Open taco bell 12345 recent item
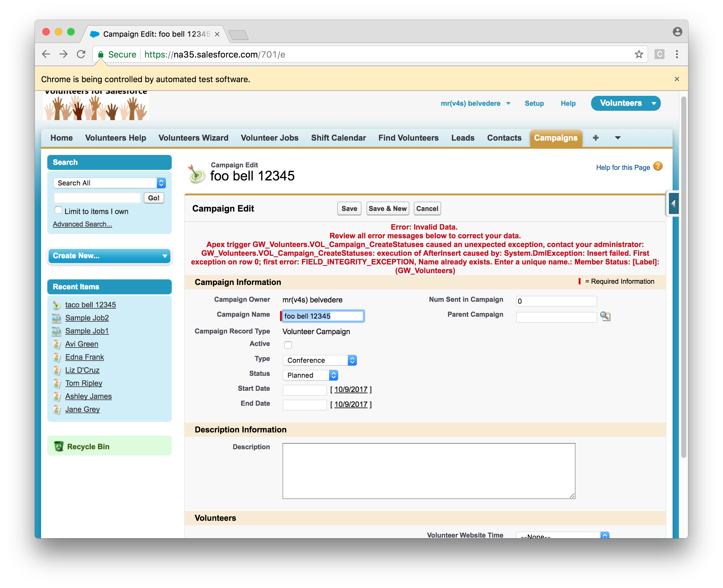Viewport: 723px width, 588px height. point(91,305)
